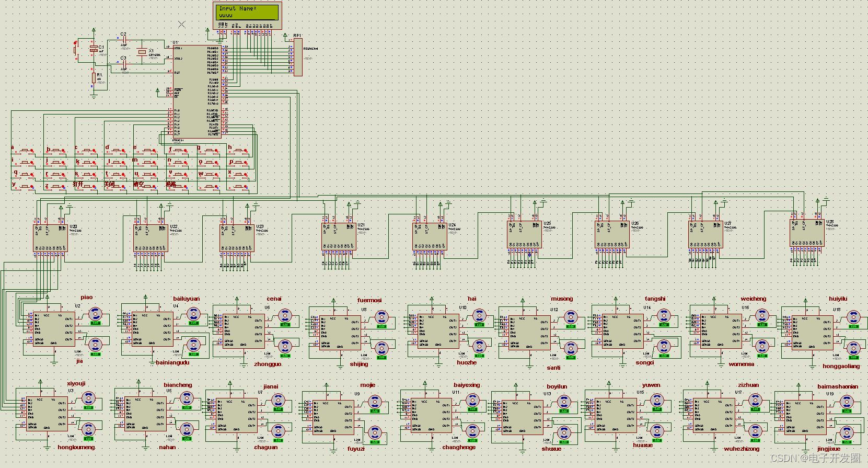Select the RP1 resistor pack
The image size is (868, 468).
pos(298,58)
